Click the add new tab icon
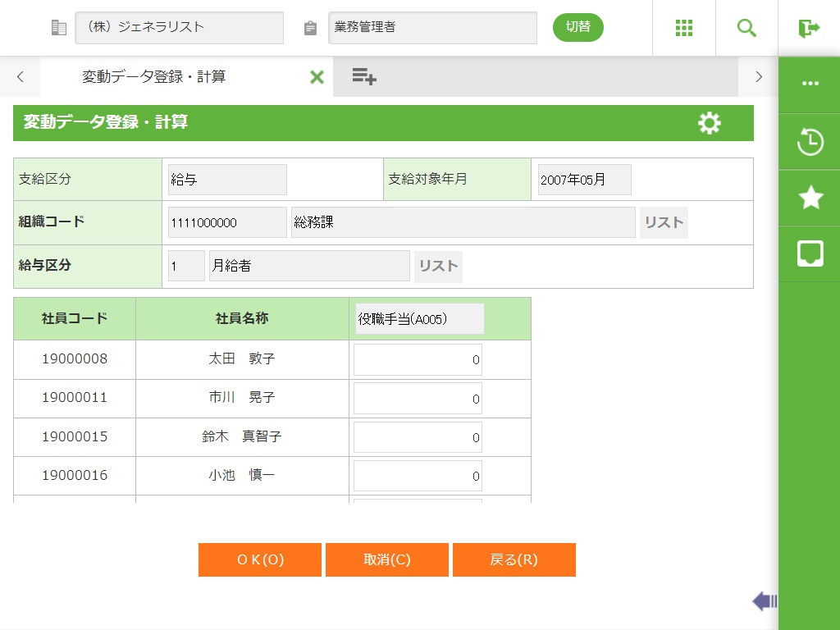 (x=364, y=77)
